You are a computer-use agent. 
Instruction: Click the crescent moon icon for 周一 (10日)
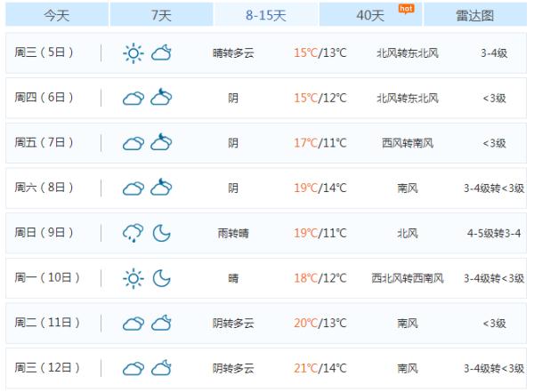coord(161,278)
